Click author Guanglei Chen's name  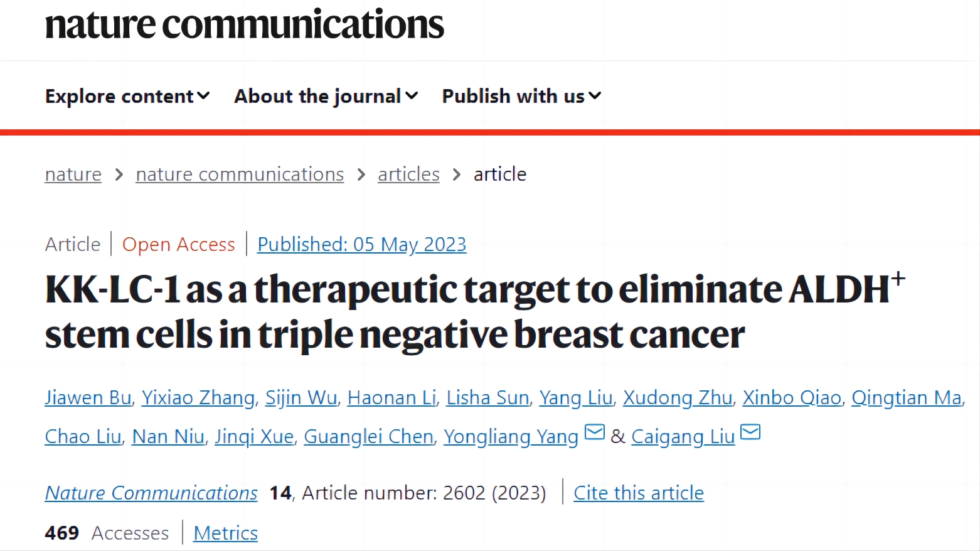(369, 437)
